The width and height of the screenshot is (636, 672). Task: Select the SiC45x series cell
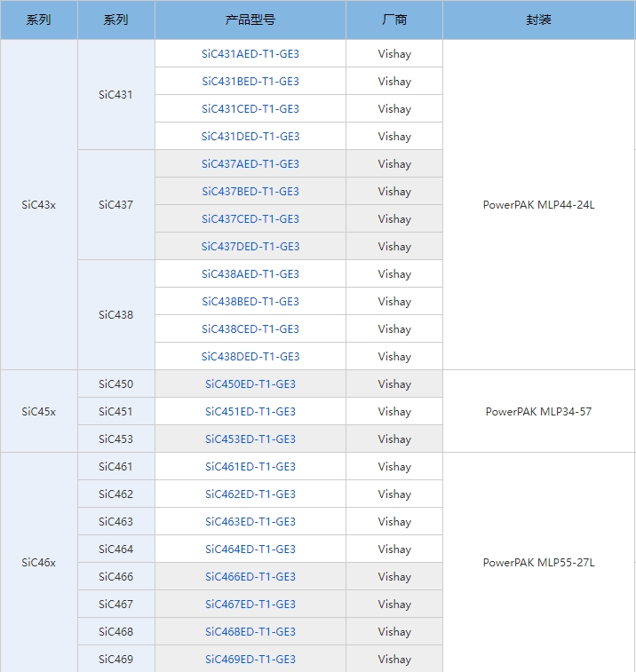click(39, 412)
